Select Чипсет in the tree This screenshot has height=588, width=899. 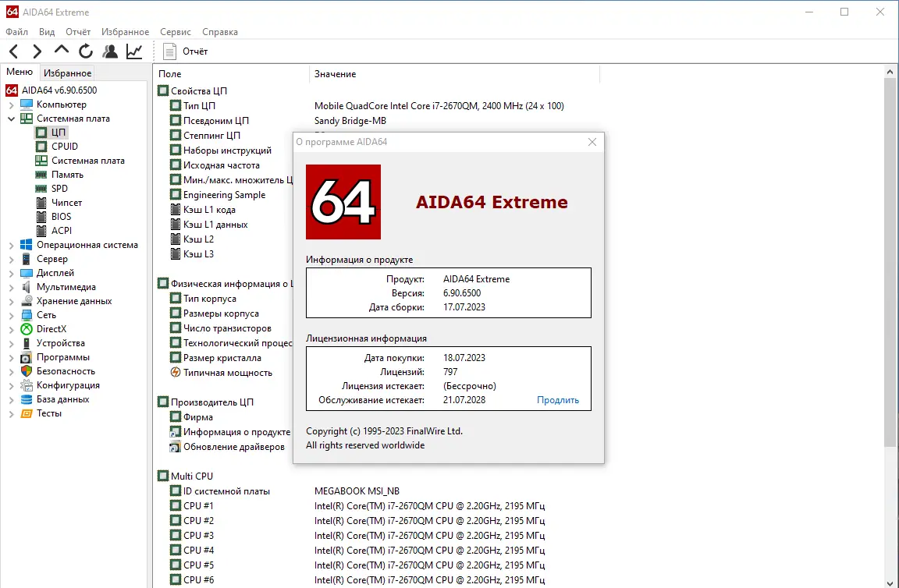click(66, 203)
